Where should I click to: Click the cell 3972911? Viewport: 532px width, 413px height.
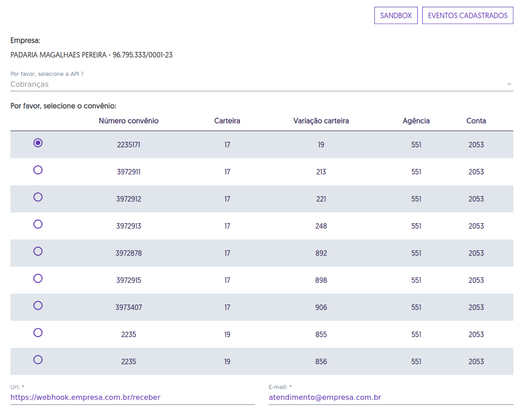click(128, 172)
